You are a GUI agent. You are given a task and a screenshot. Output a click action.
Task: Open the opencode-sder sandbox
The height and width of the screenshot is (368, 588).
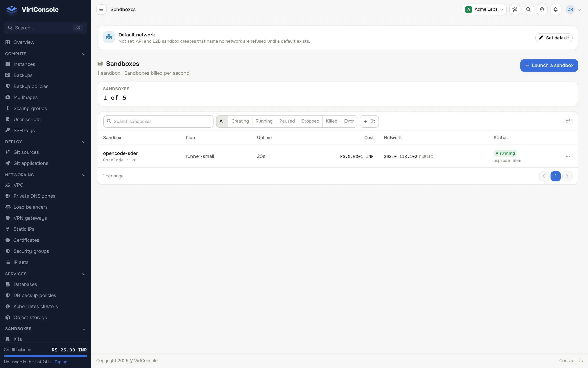coord(120,153)
